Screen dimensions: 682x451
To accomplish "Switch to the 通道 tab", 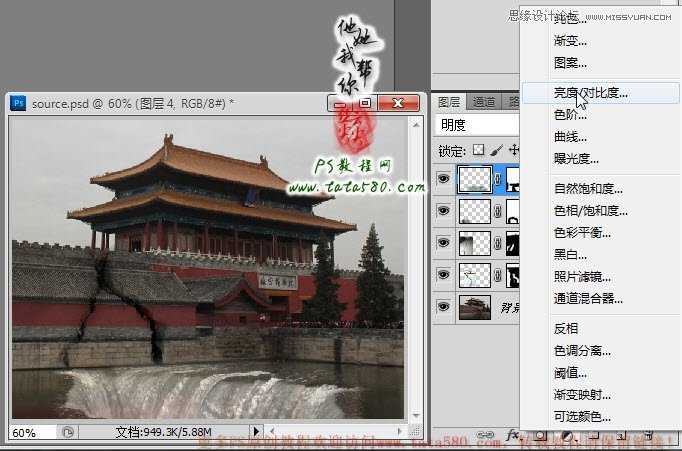I will coord(484,102).
